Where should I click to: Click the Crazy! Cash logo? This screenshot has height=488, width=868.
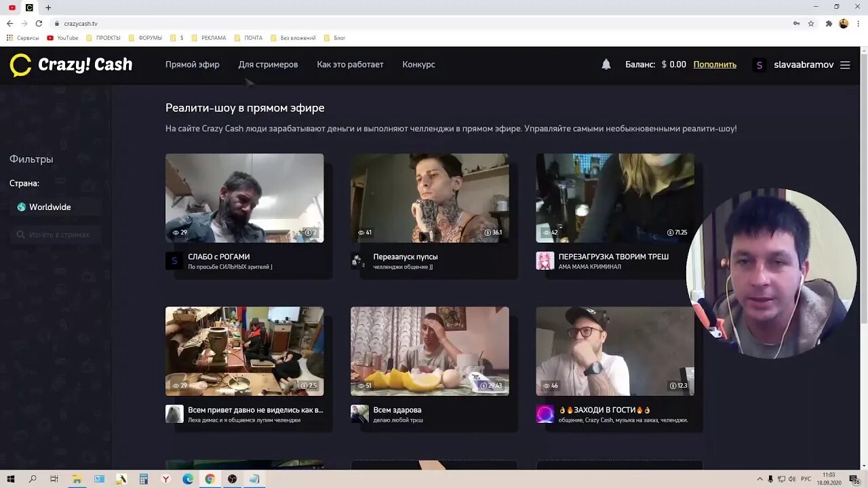71,64
